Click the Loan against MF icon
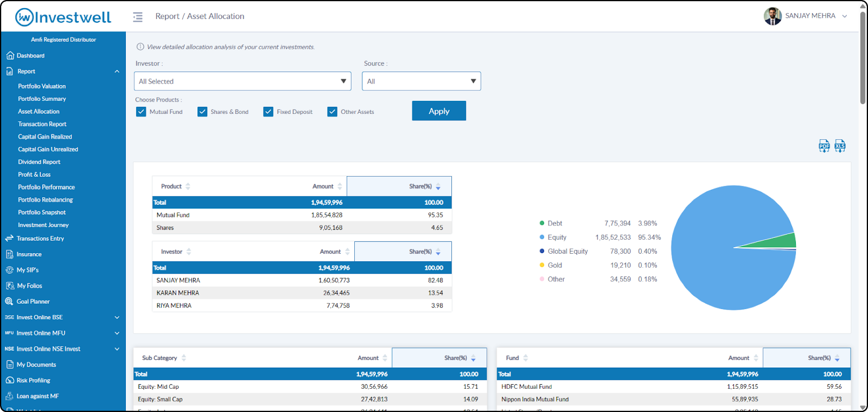868x412 pixels. 10,396
